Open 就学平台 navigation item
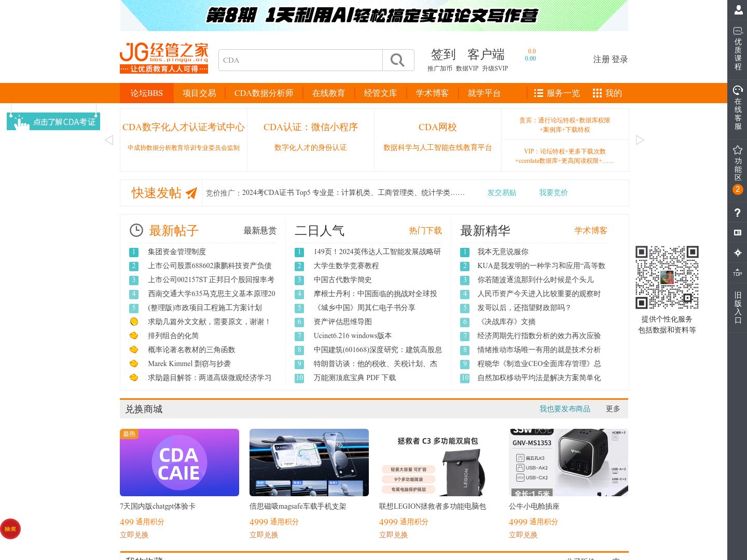This screenshot has width=747, height=560. [x=484, y=93]
